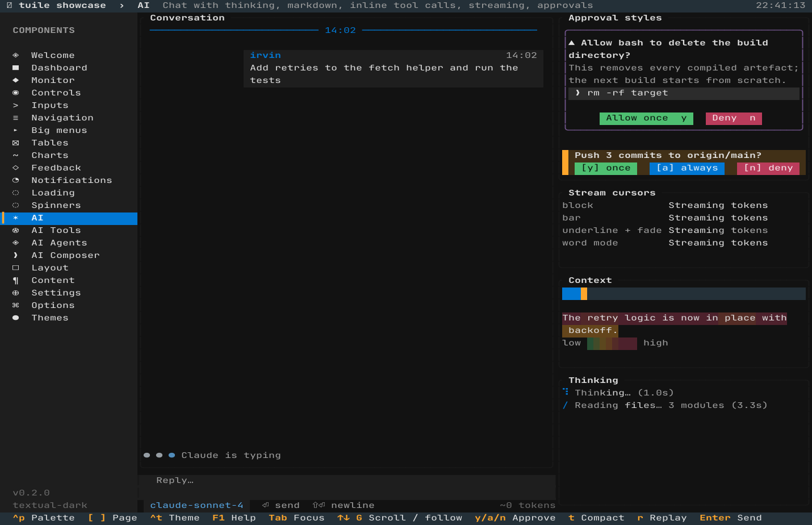Viewport: 812px width, 525px height.
Task: Choose [a] always for the push
Action: (687, 168)
